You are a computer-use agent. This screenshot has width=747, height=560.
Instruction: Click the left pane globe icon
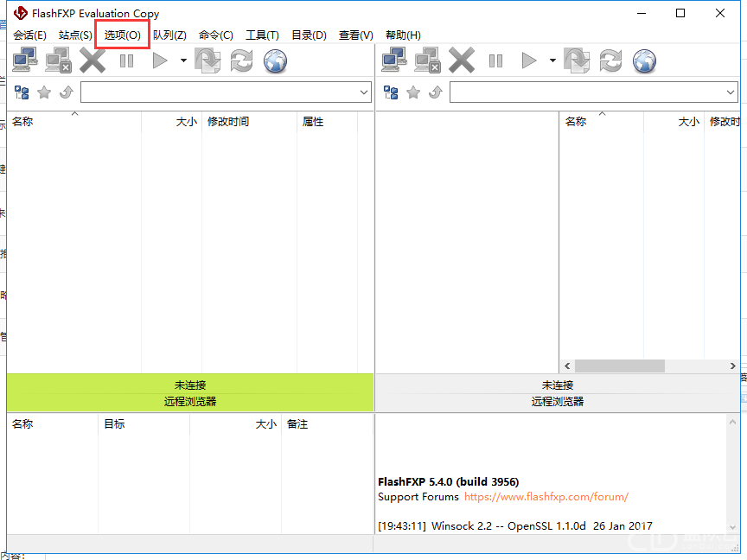coord(275,61)
